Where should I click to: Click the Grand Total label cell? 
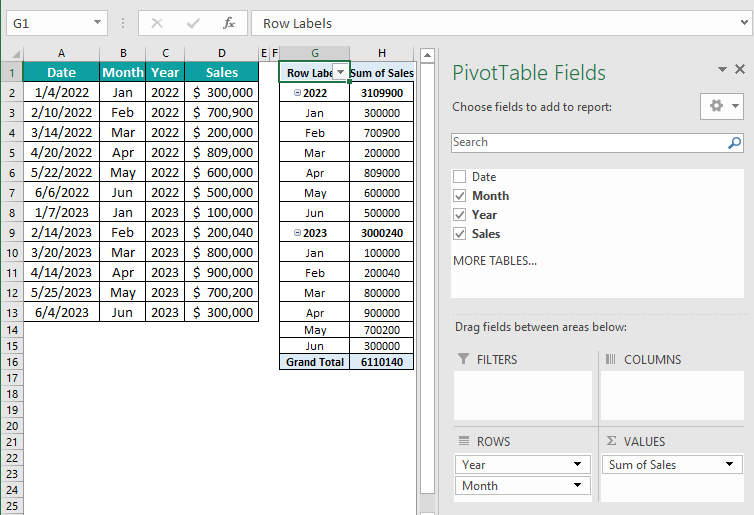point(314,362)
